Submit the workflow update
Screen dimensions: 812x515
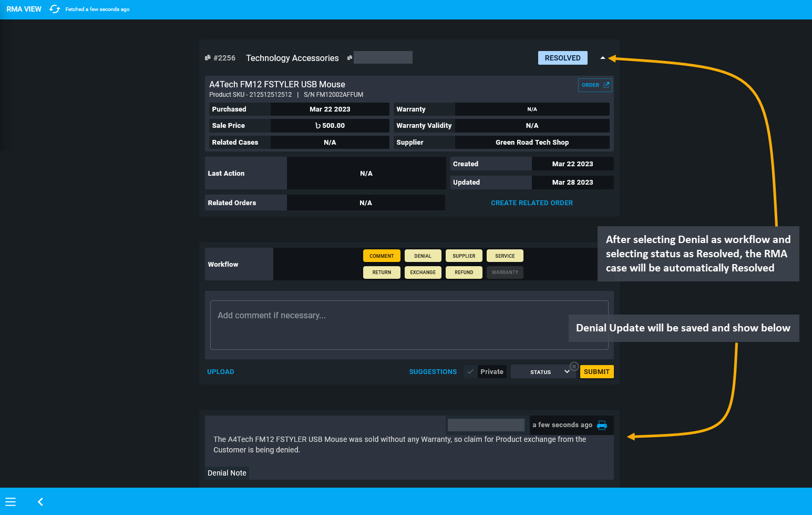tap(597, 372)
